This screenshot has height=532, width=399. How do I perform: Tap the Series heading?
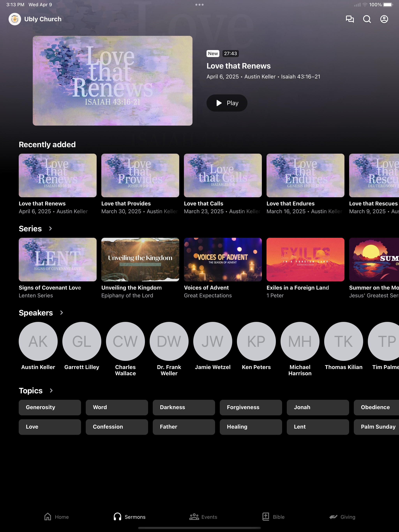coord(30,228)
